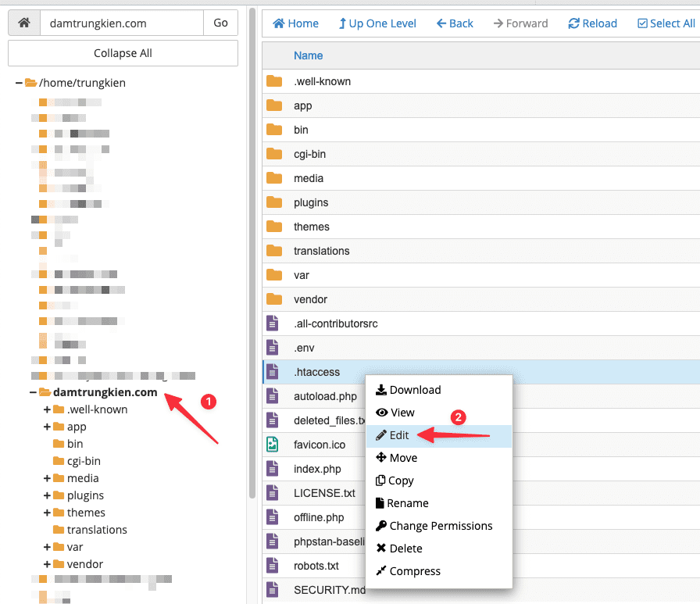Click the Collapse All button
The width and height of the screenshot is (700, 604).
(123, 53)
